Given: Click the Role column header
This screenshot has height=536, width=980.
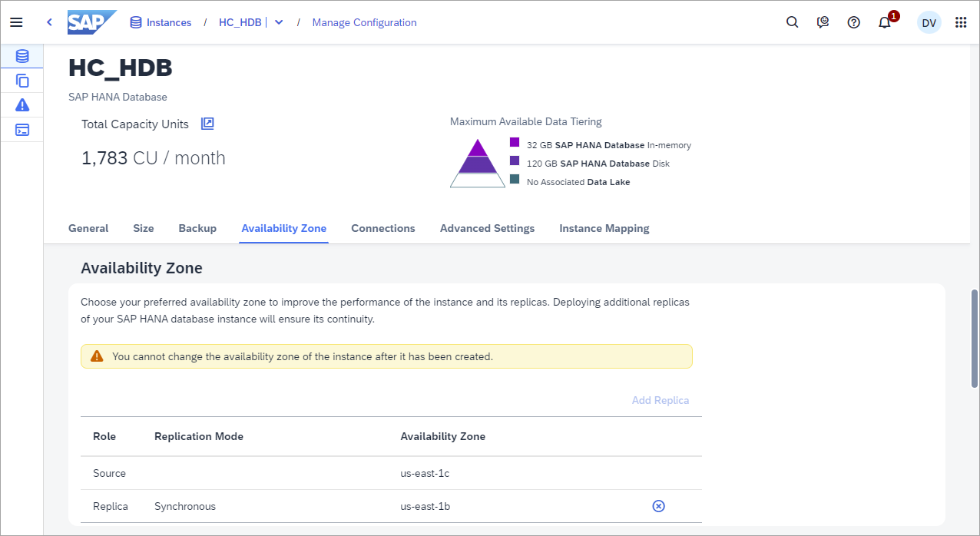Looking at the screenshot, I should click(104, 436).
